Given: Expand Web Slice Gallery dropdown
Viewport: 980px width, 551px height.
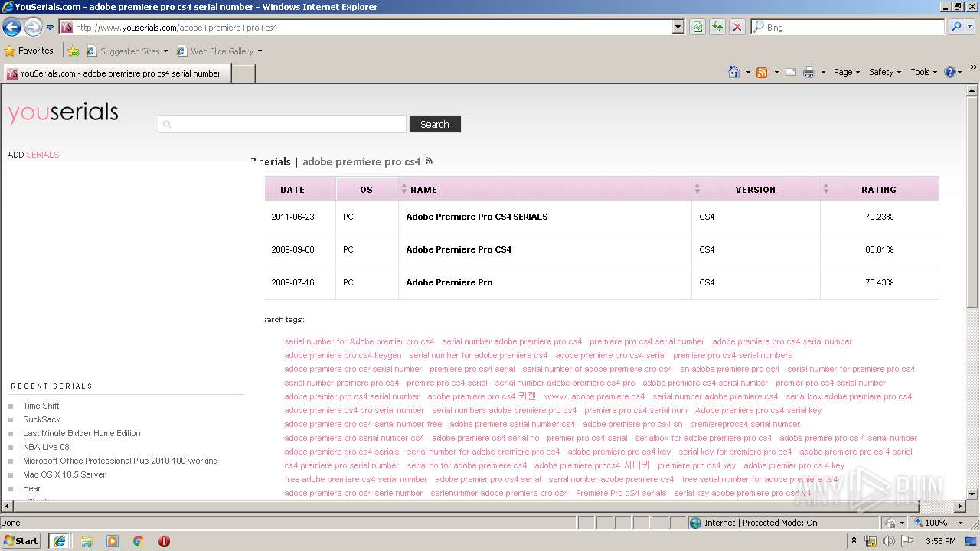Looking at the screenshot, I should coord(260,51).
